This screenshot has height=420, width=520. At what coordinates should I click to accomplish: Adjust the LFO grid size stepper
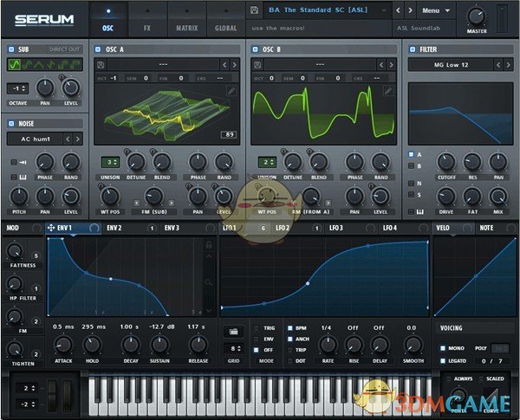tap(235, 348)
